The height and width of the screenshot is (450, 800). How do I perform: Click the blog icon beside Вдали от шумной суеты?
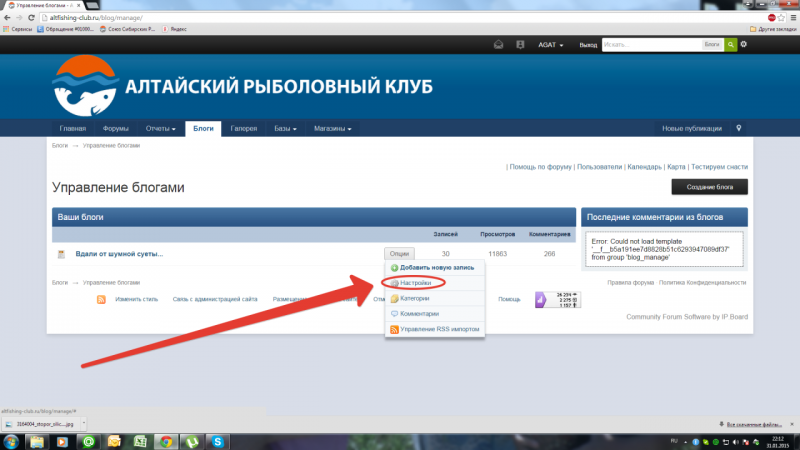[61, 254]
